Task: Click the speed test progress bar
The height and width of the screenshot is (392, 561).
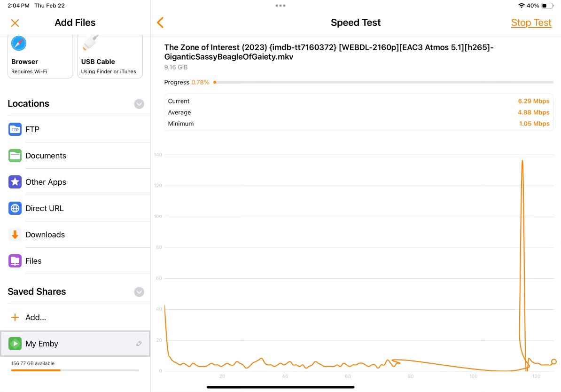Action: [x=383, y=82]
